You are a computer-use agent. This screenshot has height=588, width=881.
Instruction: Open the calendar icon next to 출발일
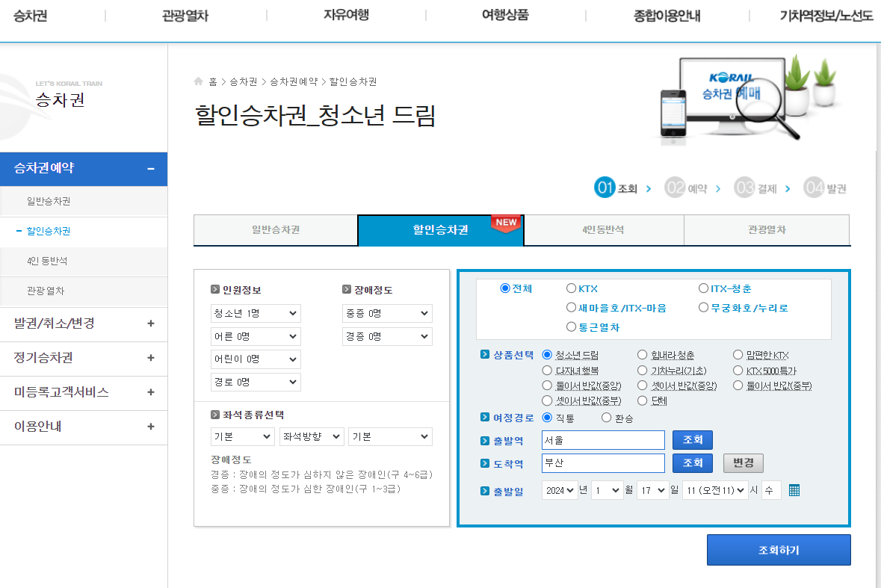tap(794, 489)
